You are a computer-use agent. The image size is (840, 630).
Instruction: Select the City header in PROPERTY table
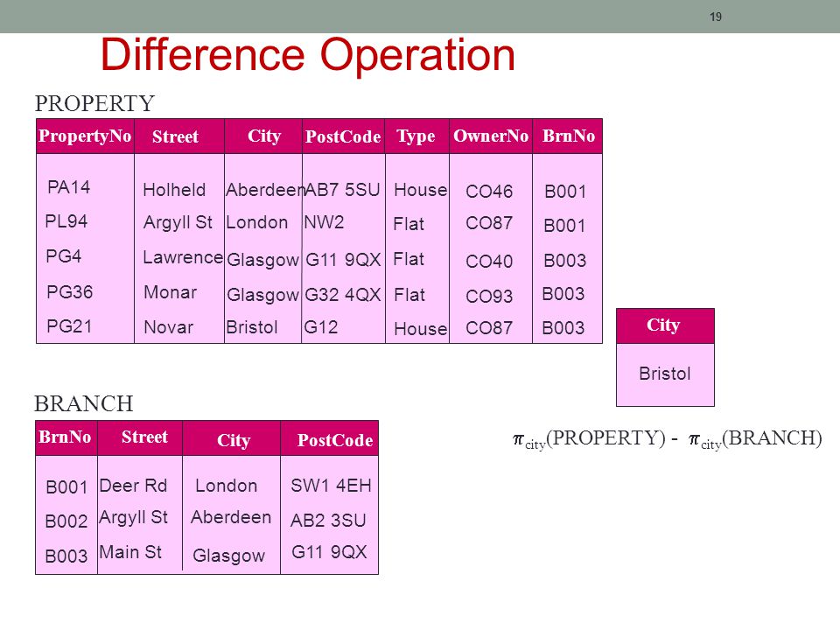pos(263,136)
